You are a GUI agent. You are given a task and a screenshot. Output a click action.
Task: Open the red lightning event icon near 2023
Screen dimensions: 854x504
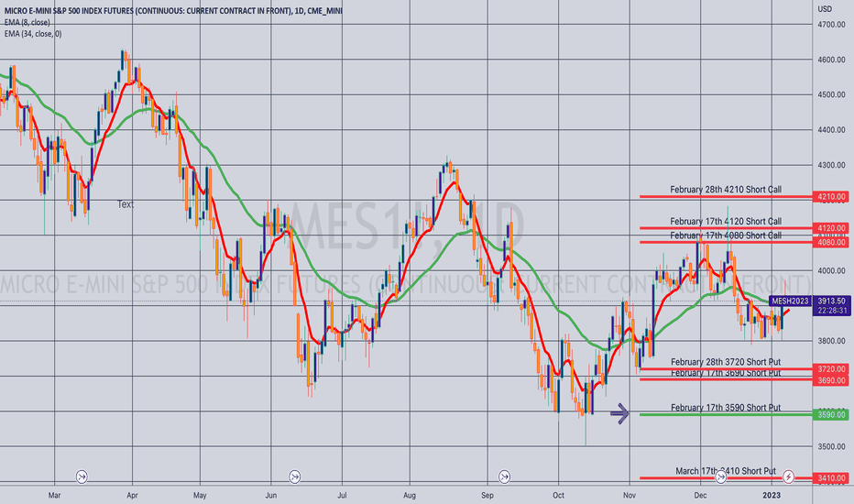pos(788,477)
